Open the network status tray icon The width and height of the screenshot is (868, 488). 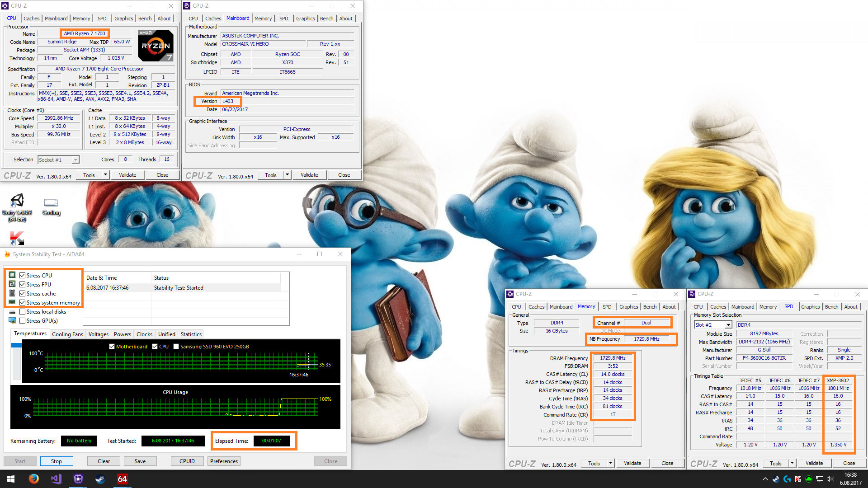click(820, 479)
